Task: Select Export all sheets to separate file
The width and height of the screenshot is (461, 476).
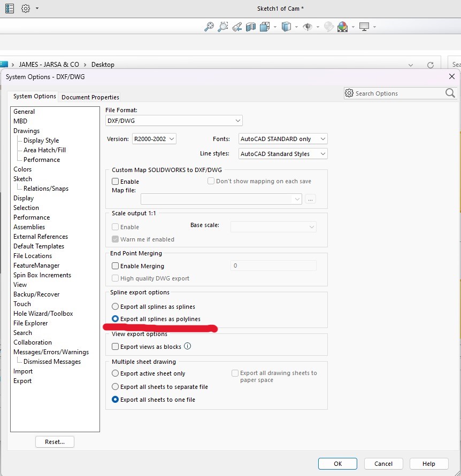Action: 115,386
